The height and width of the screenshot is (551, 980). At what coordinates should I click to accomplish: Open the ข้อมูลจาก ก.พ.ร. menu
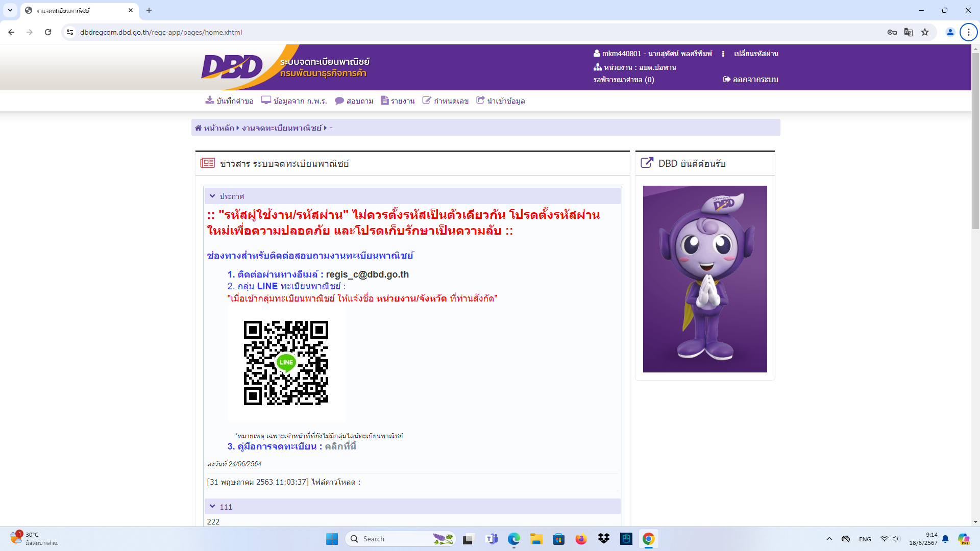click(x=294, y=101)
